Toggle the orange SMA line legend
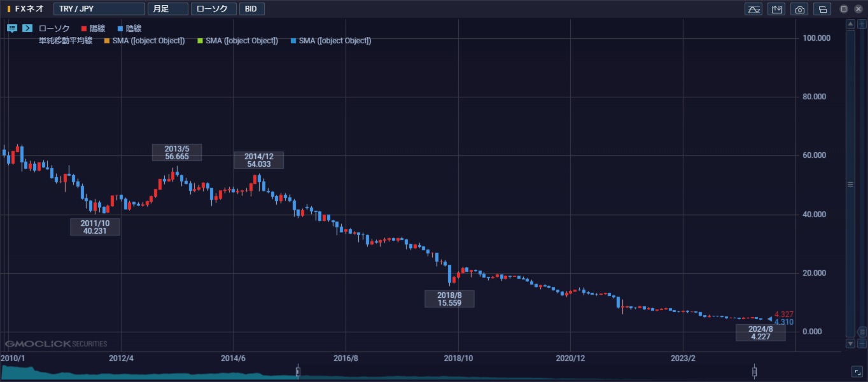868x382 pixels. coord(144,41)
